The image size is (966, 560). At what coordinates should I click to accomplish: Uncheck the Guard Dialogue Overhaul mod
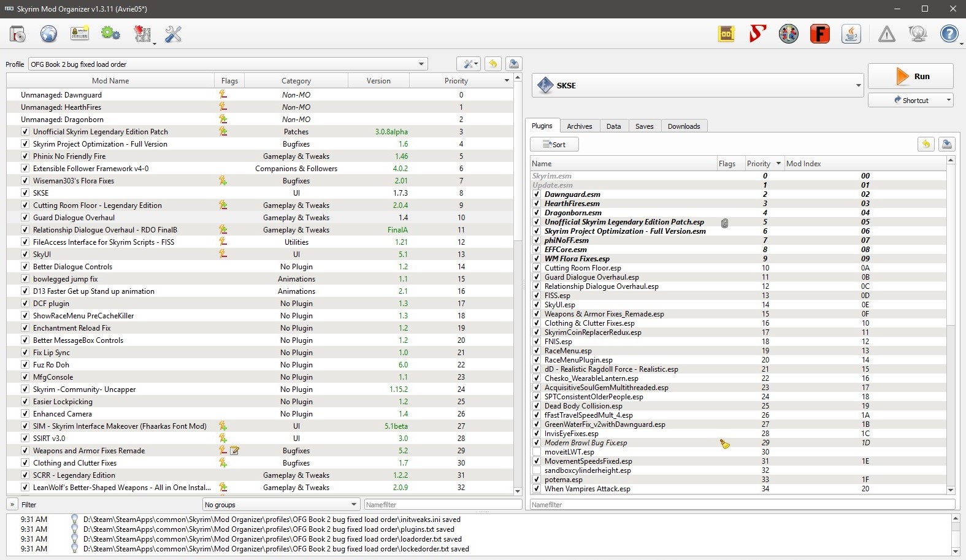tap(25, 218)
